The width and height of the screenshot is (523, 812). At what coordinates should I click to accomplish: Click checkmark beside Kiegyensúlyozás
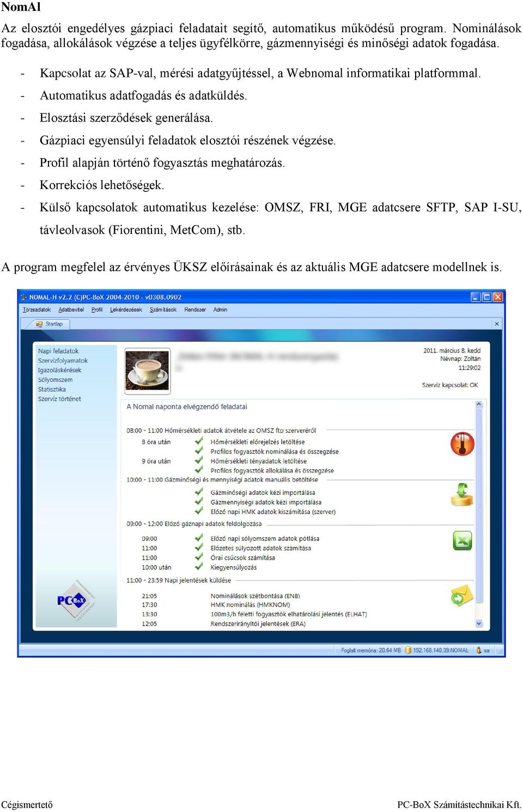(x=199, y=567)
